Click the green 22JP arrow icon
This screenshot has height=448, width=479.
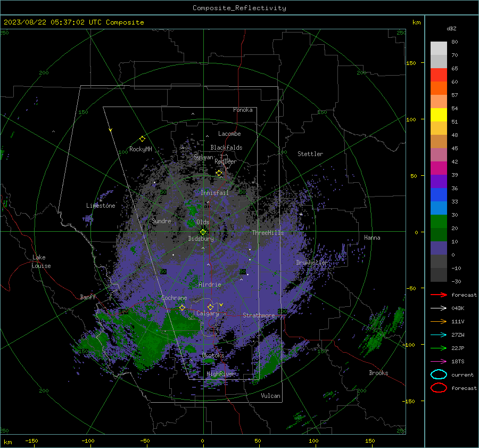[x=439, y=348]
